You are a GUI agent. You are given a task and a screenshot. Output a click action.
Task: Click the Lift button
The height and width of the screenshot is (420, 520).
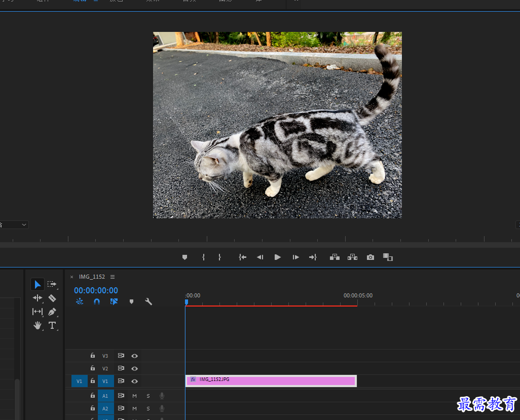click(x=335, y=257)
